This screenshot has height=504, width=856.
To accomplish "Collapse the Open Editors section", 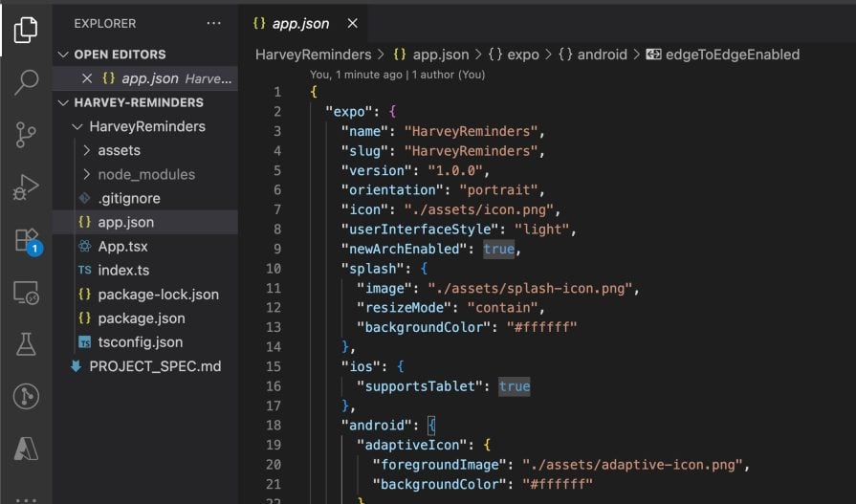I will click(120, 55).
